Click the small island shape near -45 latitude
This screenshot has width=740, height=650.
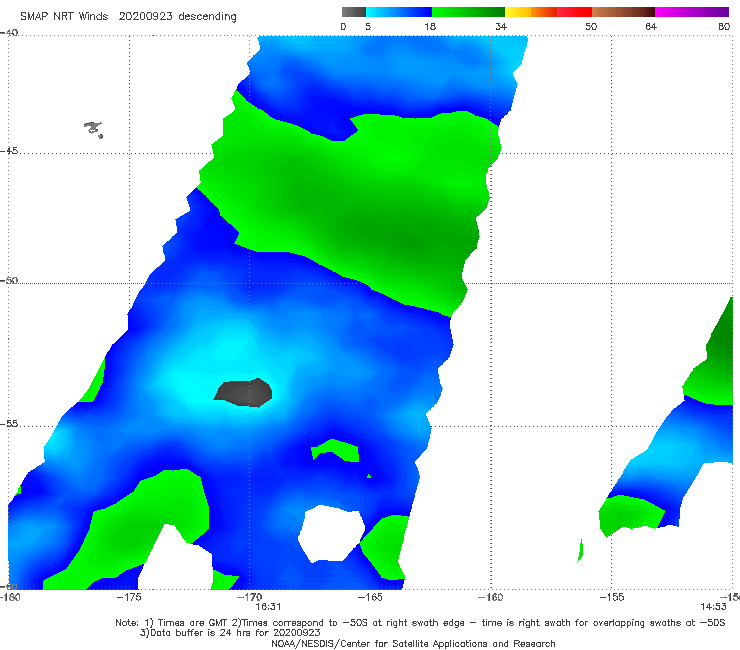pyautogui.click(x=93, y=129)
